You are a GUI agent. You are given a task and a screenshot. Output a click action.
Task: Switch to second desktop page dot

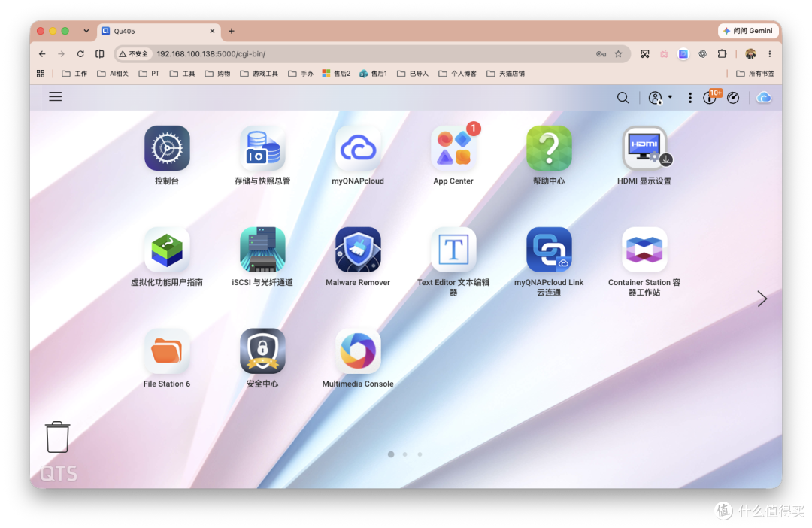coord(405,454)
